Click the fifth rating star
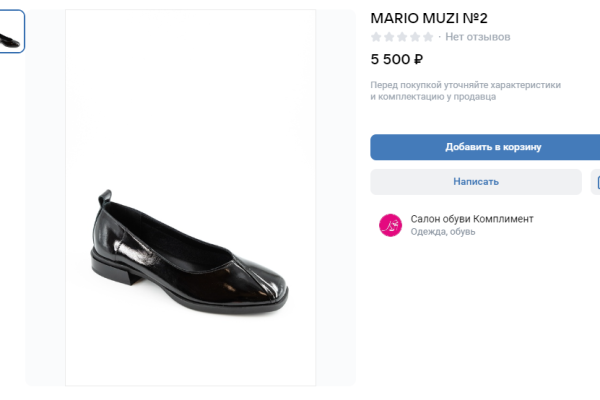This screenshot has height=400, width=600. 428,37
